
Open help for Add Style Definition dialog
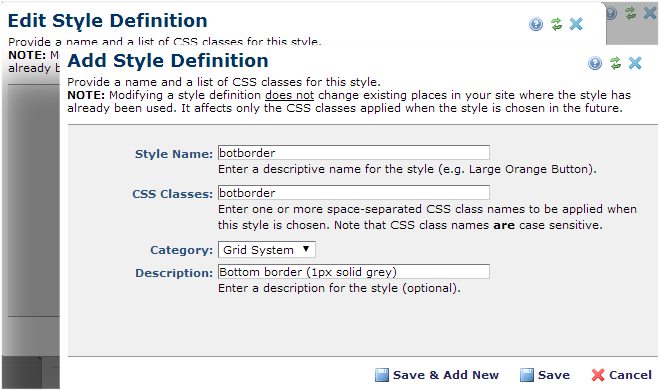[x=595, y=63]
